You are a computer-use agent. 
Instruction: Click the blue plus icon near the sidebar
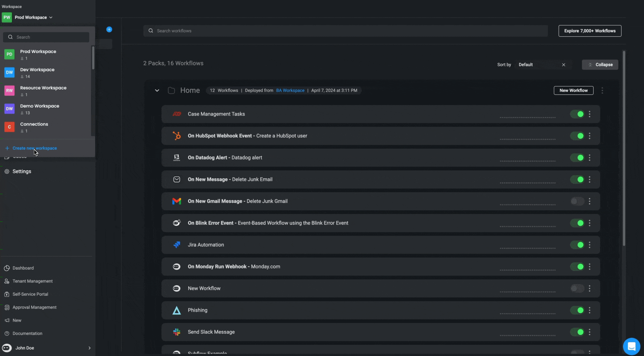point(109,30)
